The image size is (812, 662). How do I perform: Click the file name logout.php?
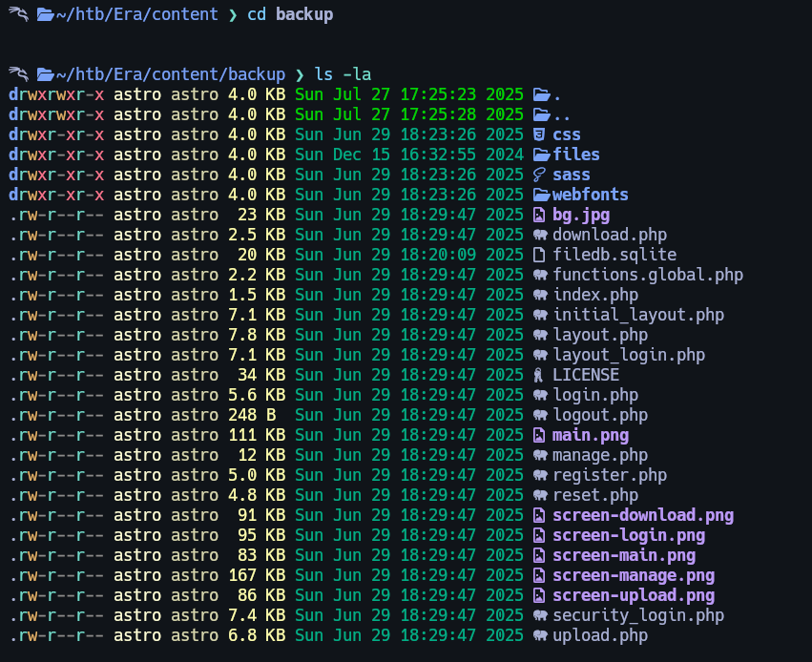pos(600,416)
